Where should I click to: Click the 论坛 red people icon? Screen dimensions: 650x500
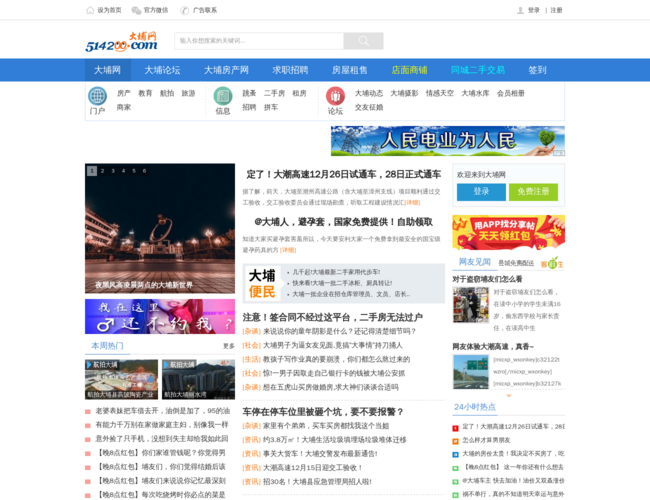coord(335,96)
